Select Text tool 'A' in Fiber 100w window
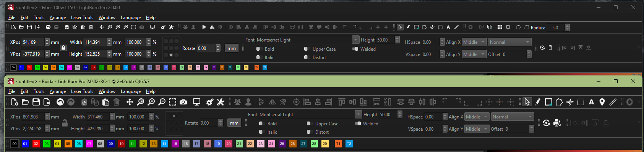644x152 pixels. coord(448,27)
